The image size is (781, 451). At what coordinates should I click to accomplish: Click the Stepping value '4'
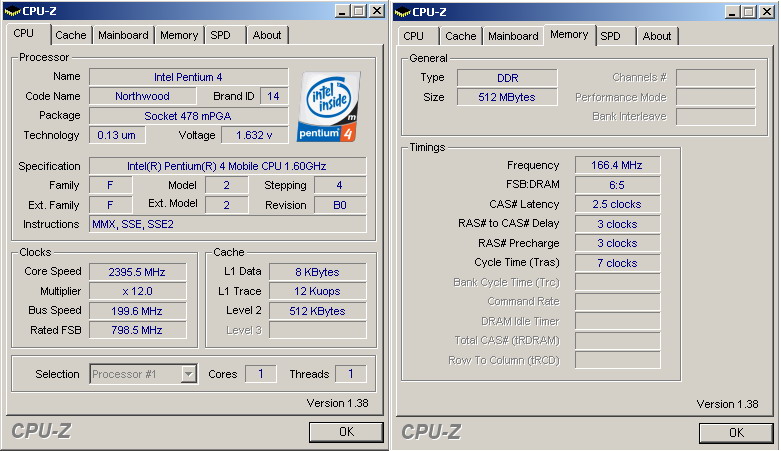pos(340,185)
